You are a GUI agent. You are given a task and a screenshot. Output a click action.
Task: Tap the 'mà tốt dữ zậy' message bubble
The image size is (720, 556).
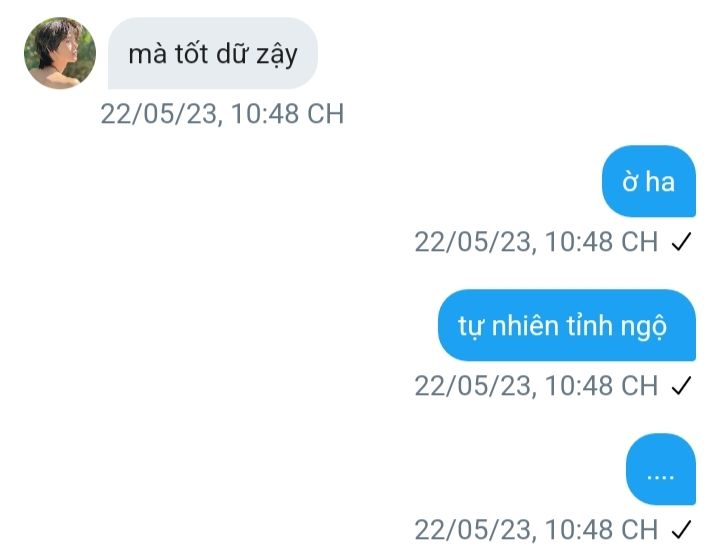click(x=213, y=53)
